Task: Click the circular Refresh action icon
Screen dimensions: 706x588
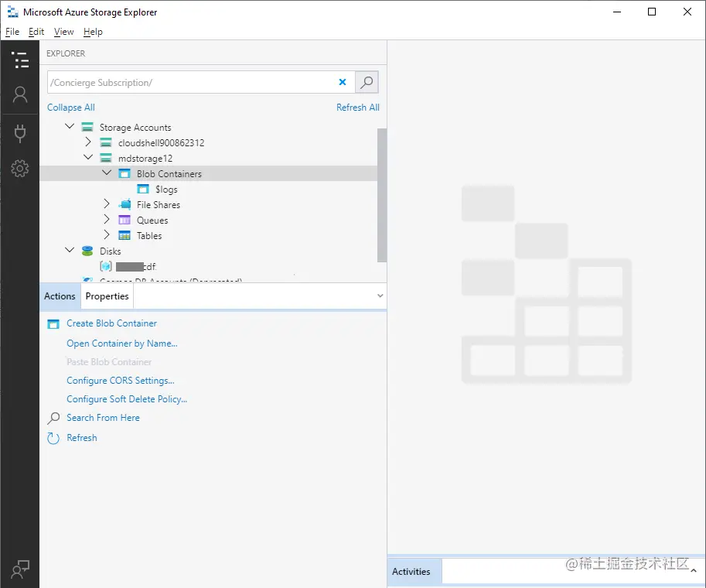Action: (53, 438)
